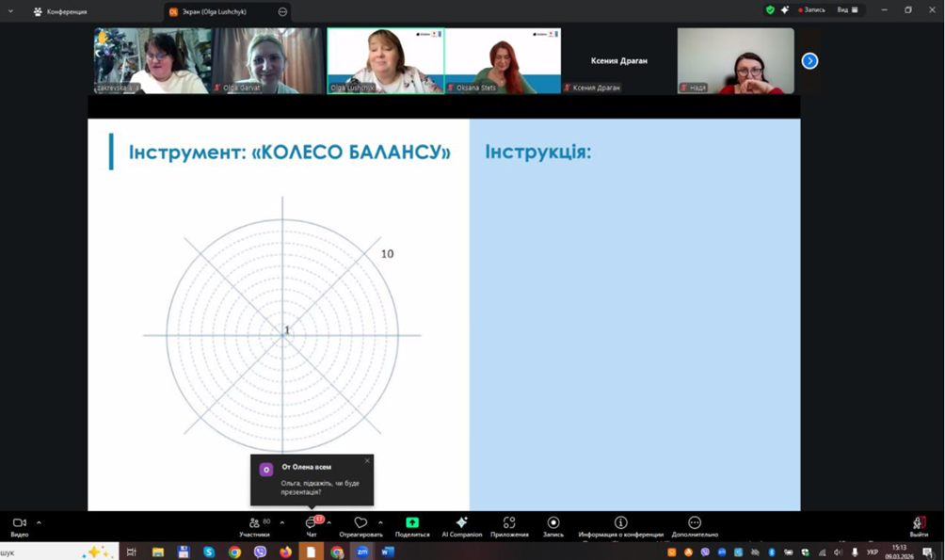Open the Apps (Приложения) icon
Viewport: 945px width, 560px height.
click(x=509, y=522)
